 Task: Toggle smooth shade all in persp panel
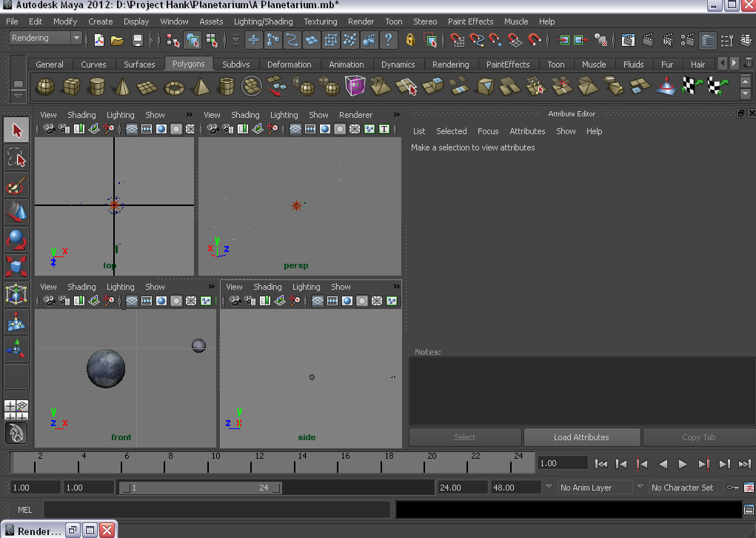pyautogui.click(x=325, y=129)
